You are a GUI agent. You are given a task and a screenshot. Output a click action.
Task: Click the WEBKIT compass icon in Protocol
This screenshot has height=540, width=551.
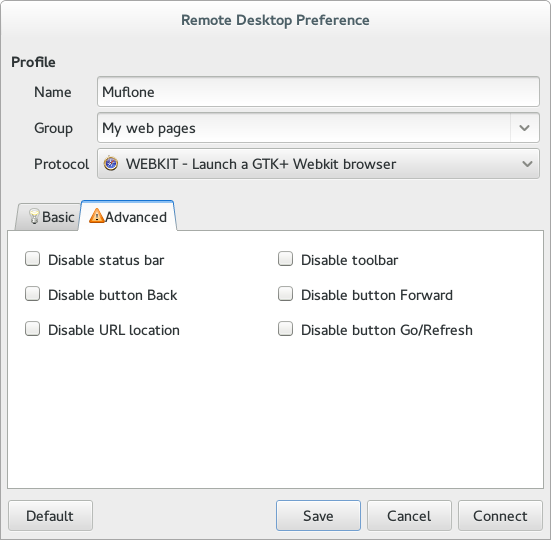tap(111, 164)
